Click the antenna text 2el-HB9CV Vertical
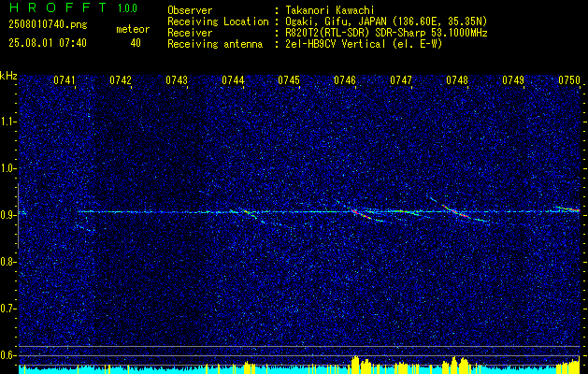The width and height of the screenshot is (588, 374). [x=336, y=44]
